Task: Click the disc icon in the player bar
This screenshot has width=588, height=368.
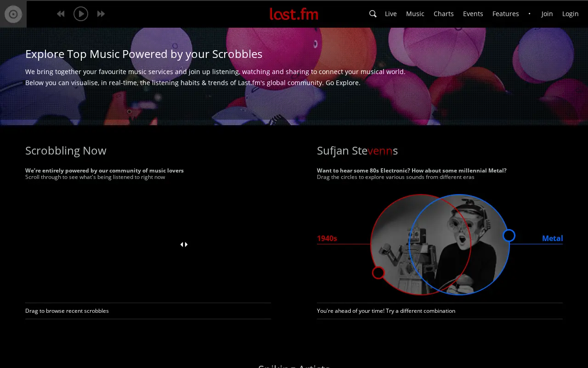Action: [x=13, y=14]
